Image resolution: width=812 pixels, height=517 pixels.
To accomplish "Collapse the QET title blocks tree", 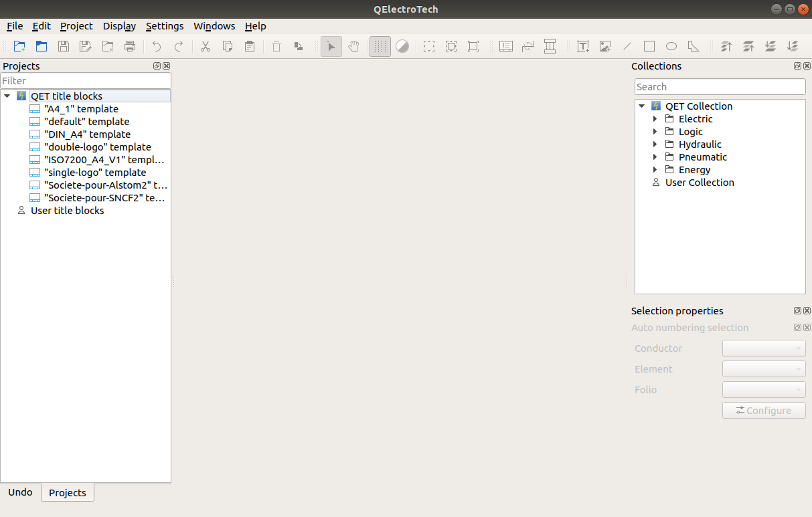I will pyautogui.click(x=7, y=96).
